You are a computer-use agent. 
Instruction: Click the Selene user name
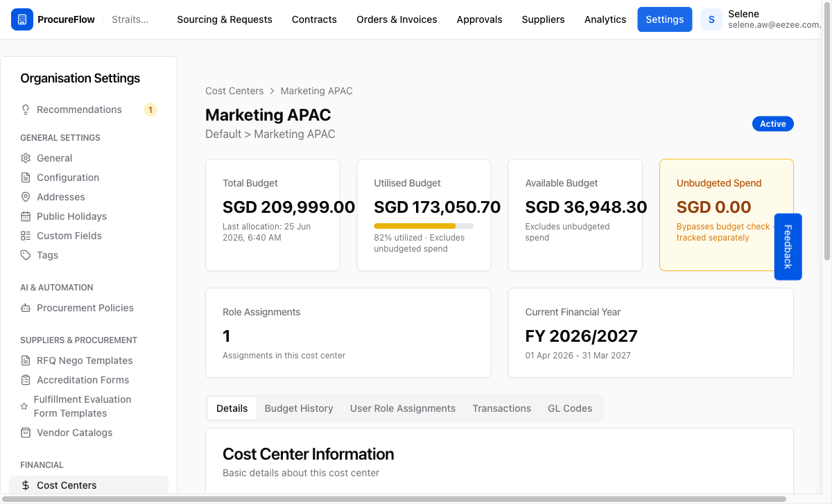coord(743,14)
